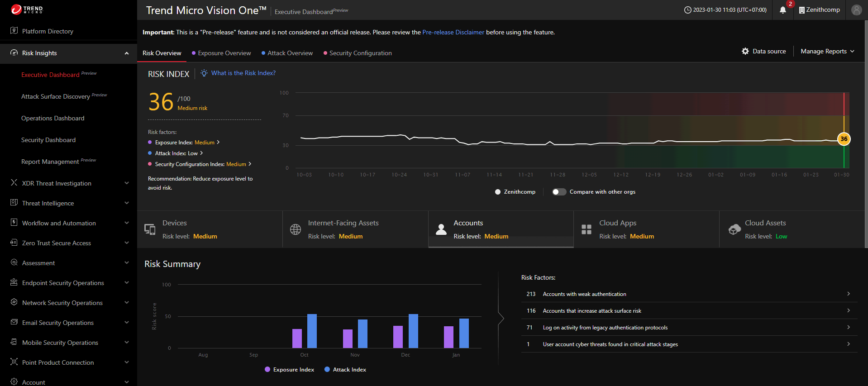Open Security Dashboard in sidebar
868x386 pixels.
[48, 140]
